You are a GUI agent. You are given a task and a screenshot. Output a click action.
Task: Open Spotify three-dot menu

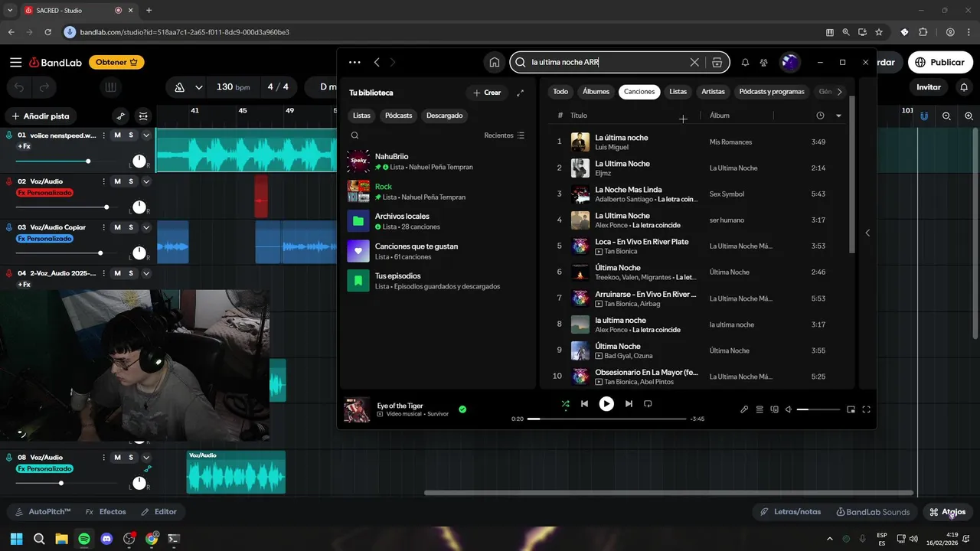pos(354,63)
